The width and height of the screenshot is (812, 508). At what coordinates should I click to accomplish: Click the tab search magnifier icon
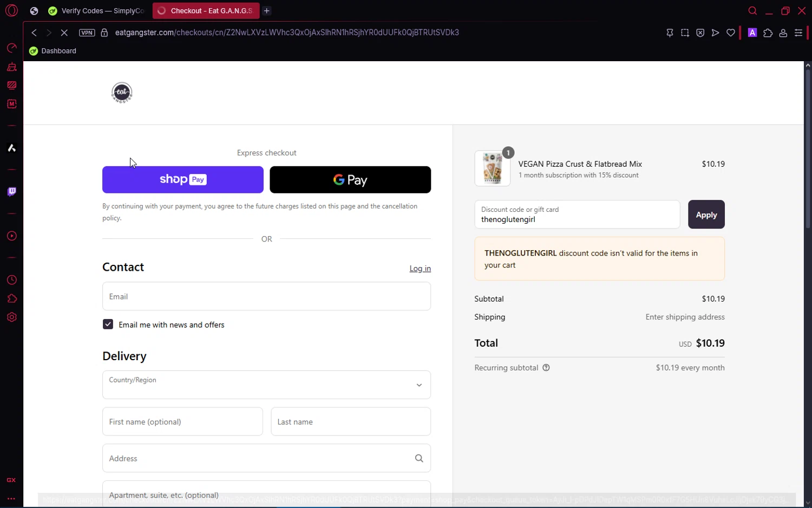tap(752, 11)
